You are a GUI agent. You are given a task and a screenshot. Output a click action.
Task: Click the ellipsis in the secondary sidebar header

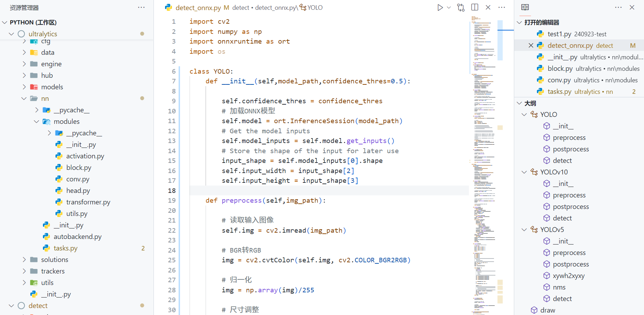[618, 7]
